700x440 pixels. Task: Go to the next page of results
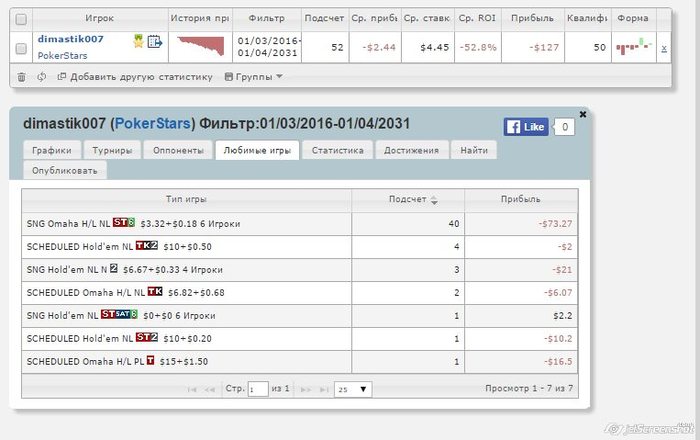coord(306,390)
